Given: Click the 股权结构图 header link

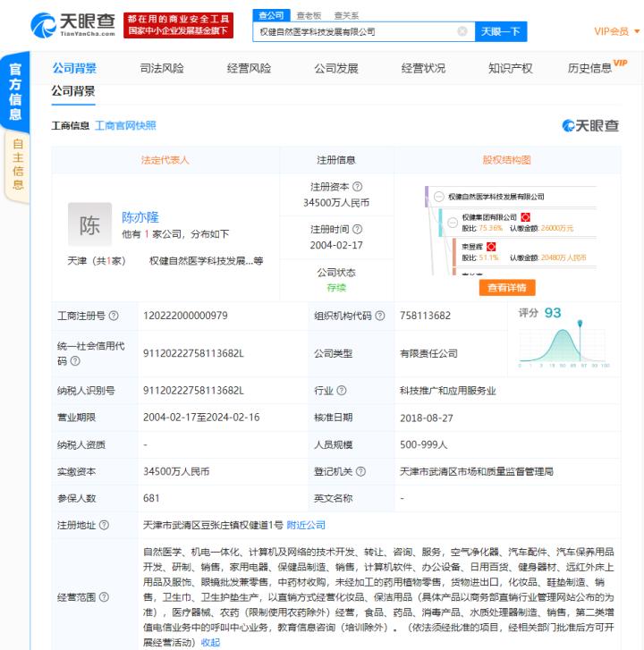Looking at the screenshot, I should click(x=506, y=160).
